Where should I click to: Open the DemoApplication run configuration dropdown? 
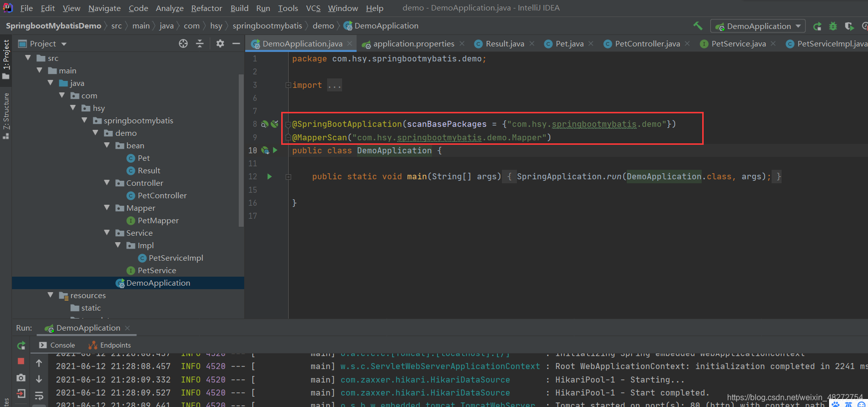pyautogui.click(x=758, y=26)
